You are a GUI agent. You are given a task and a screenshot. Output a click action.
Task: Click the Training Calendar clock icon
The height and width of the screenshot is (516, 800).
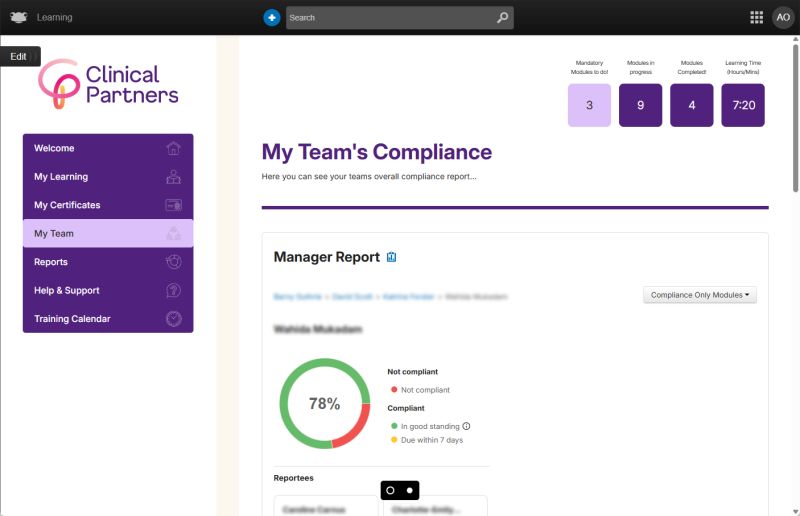(174, 319)
